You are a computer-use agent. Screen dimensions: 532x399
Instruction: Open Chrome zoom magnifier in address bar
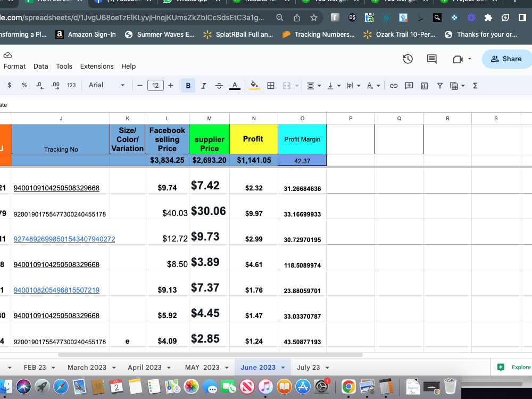[x=280, y=18]
